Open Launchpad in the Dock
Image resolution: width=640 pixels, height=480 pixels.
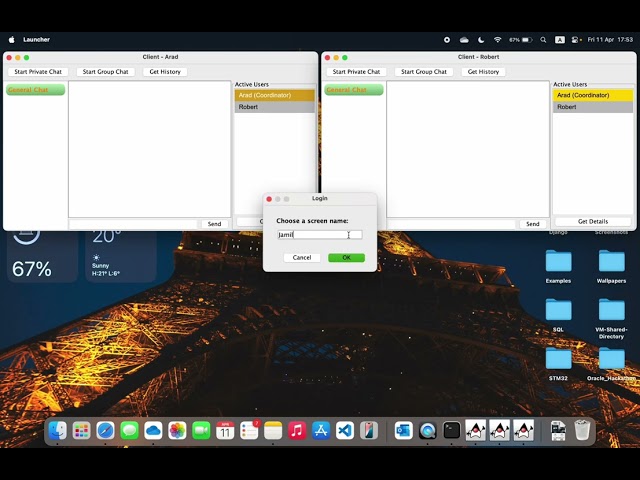coord(82,431)
